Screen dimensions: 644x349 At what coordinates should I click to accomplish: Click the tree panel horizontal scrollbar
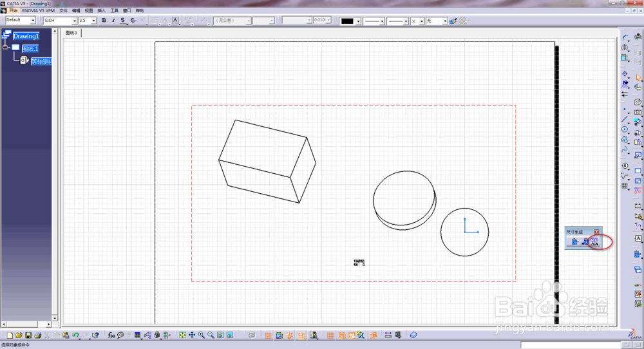point(26,325)
